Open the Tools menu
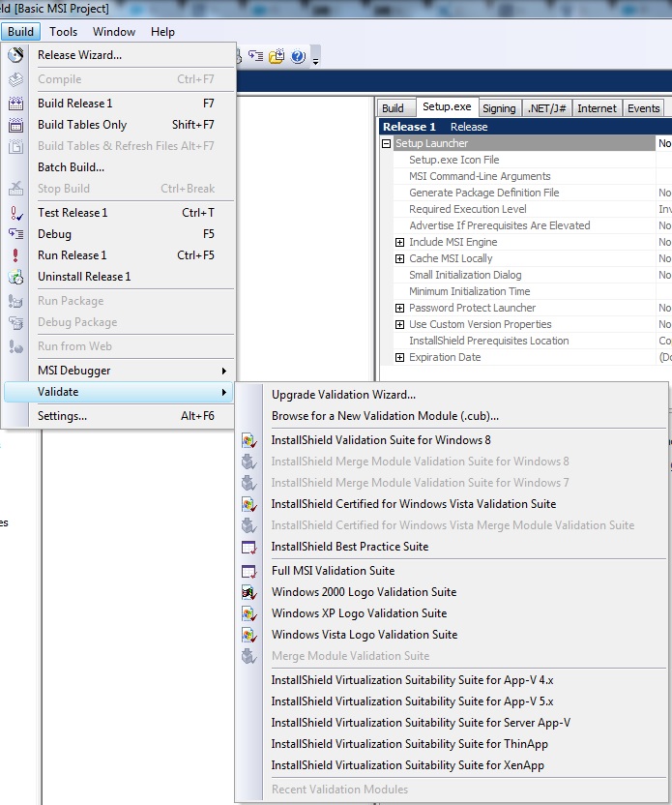Image resolution: width=672 pixels, height=805 pixels. [63, 32]
